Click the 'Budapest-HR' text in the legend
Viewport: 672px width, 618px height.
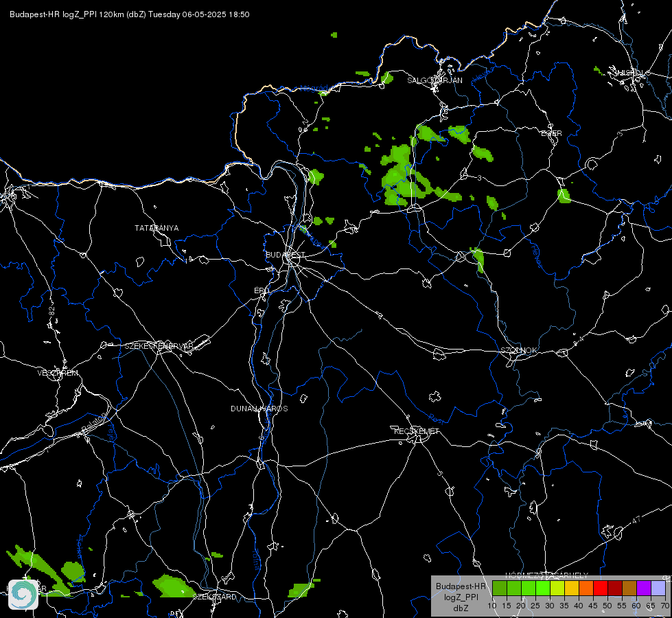point(461,586)
